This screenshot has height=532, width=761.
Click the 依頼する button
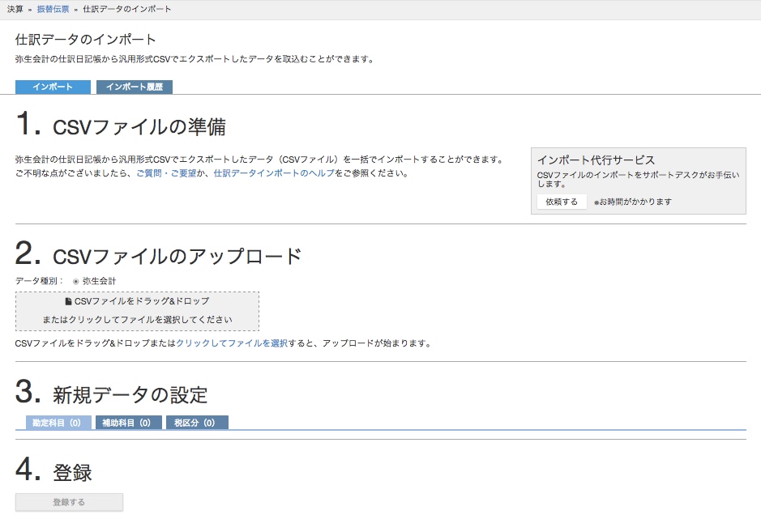click(x=562, y=202)
